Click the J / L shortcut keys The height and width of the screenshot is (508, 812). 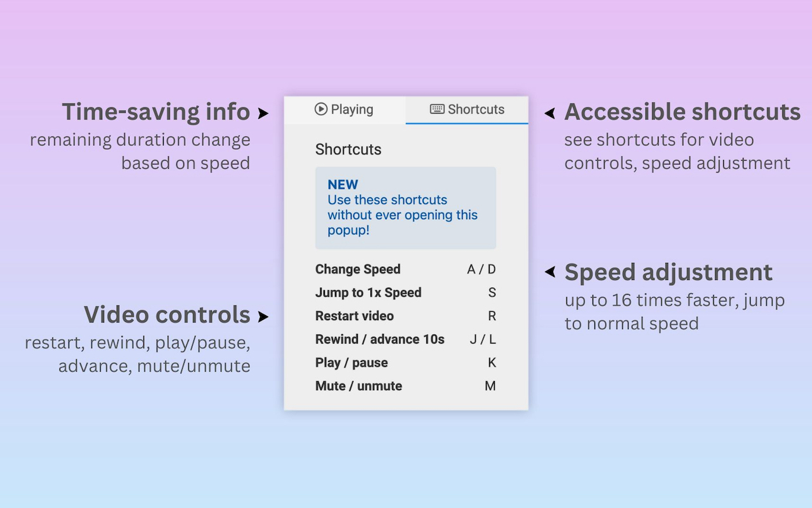(483, 339)
